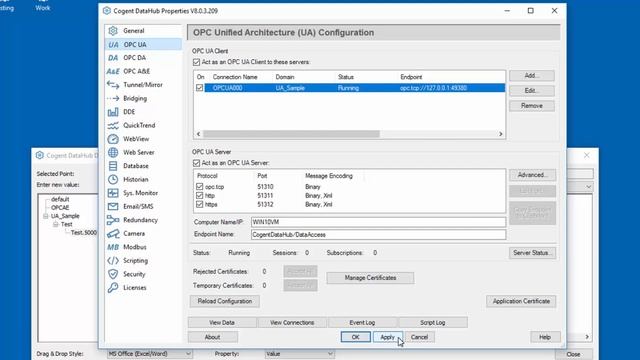640x360 pixels.
Task: Open the OPC A&E icon
Action: [113, 71]
